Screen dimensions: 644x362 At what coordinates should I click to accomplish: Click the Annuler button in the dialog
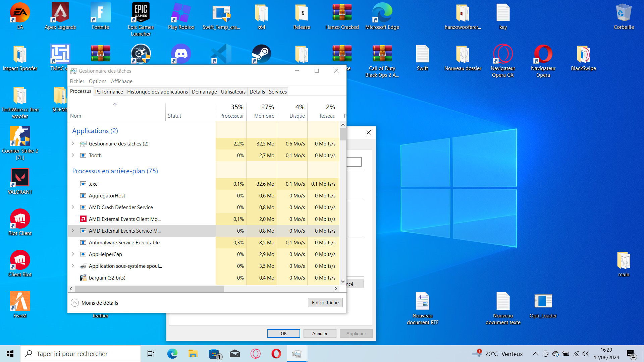coord(320,334)
